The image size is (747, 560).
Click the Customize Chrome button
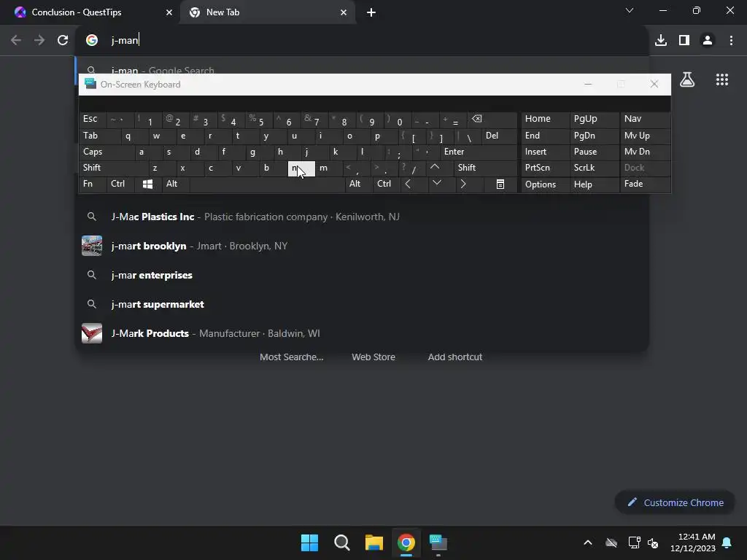point(675,502)
